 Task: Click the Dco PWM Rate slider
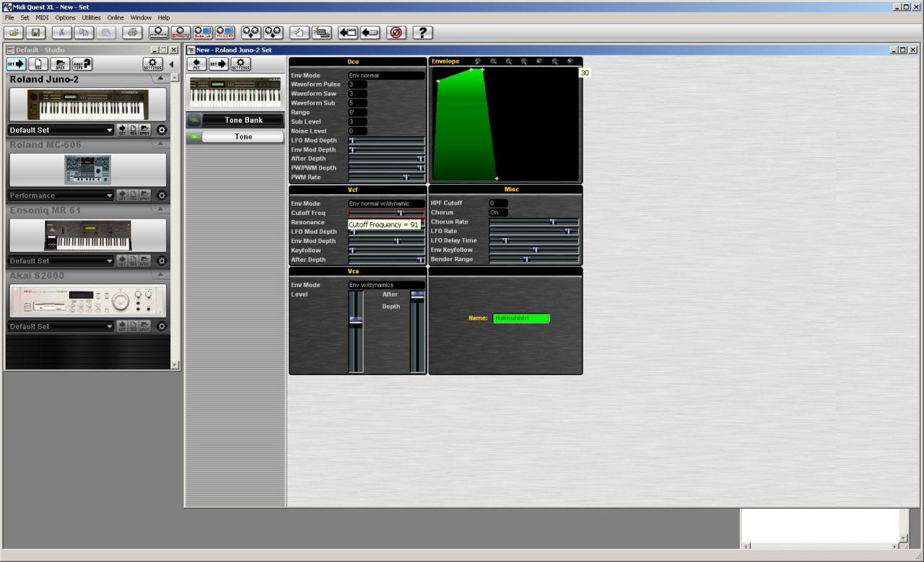(386, 177)
